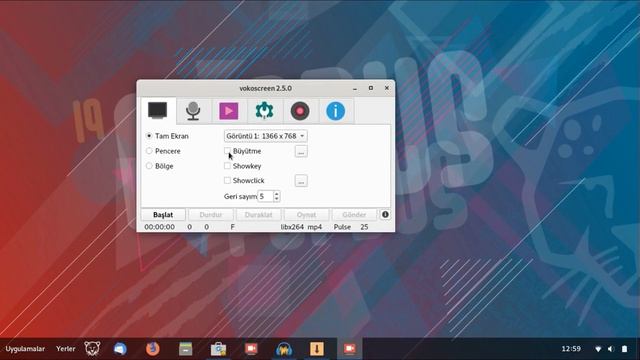This screenshot has width=640, height=360.
Task: Open the Yerler menu in the panel
Action: 66,349
